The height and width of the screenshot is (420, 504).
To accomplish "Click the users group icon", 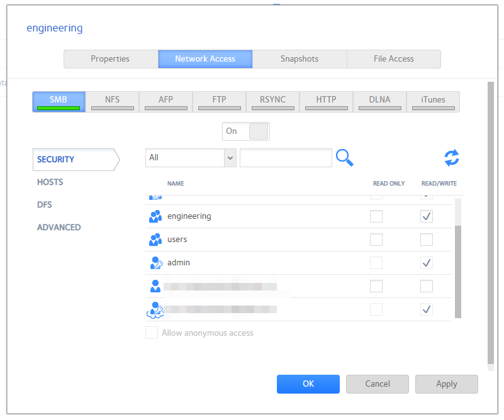I will tap(155, 240).
